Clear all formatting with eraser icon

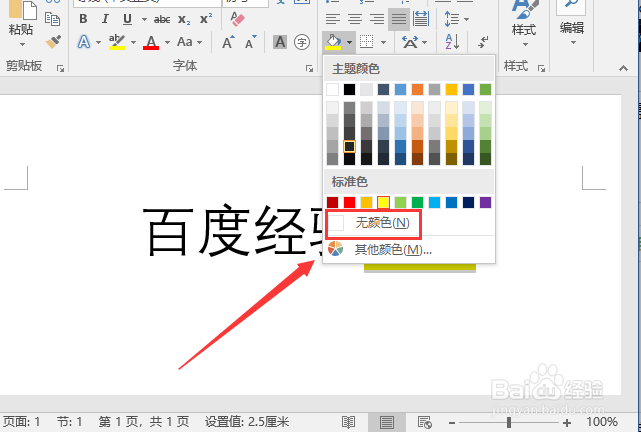[237, 19]
